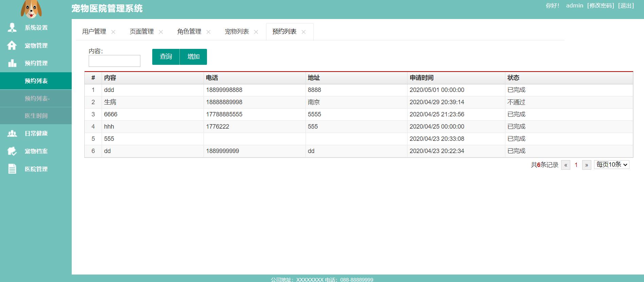Switch to the 用户管理 tab

click(94, 32)
